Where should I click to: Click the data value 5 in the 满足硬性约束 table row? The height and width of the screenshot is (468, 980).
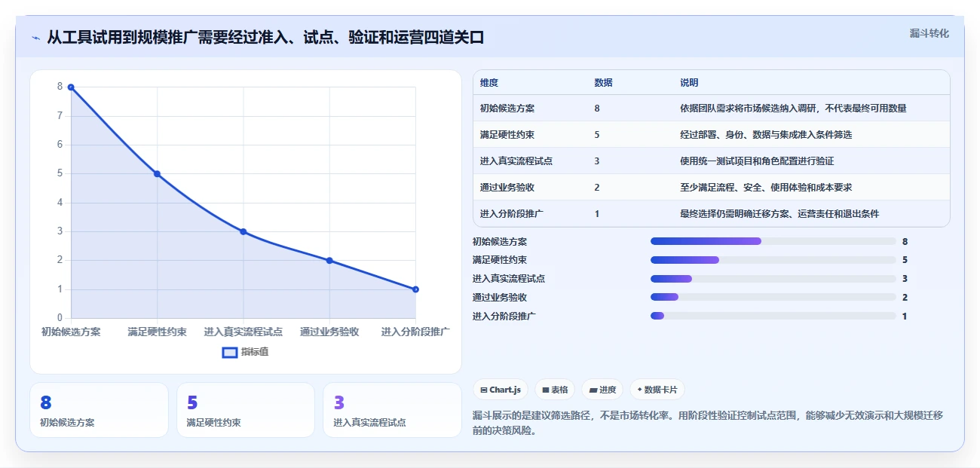(x=597, y=135)
